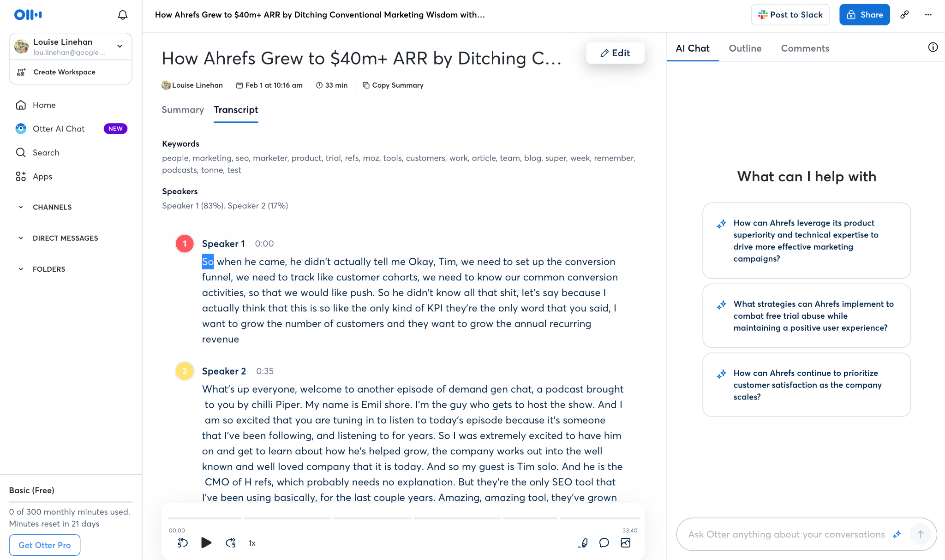Open Search in the sidebar
The height and width of the screenshot is (560, 945).
[46, 152]
